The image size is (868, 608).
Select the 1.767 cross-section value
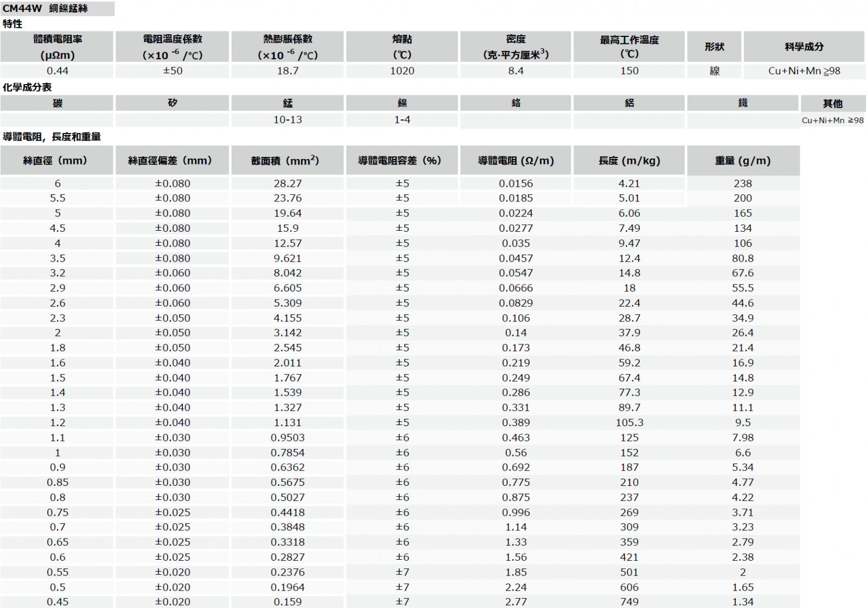[x=288, y=378]
